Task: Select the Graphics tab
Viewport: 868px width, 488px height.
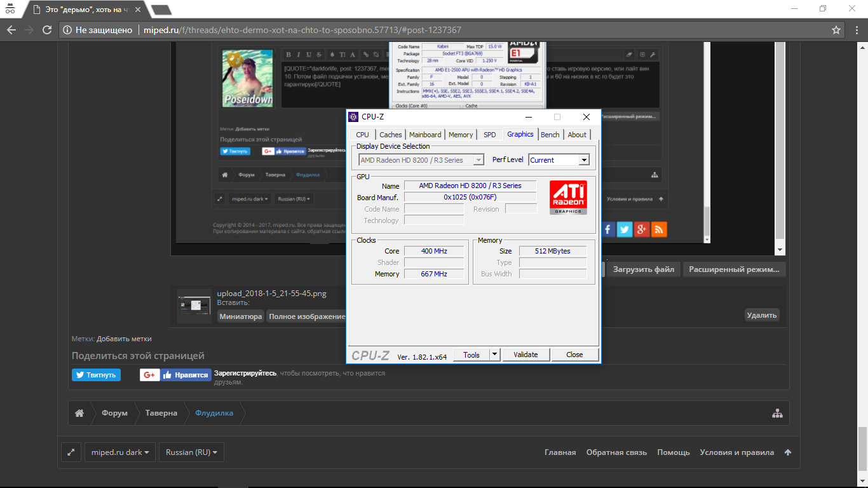Action: tap(520, 134)
